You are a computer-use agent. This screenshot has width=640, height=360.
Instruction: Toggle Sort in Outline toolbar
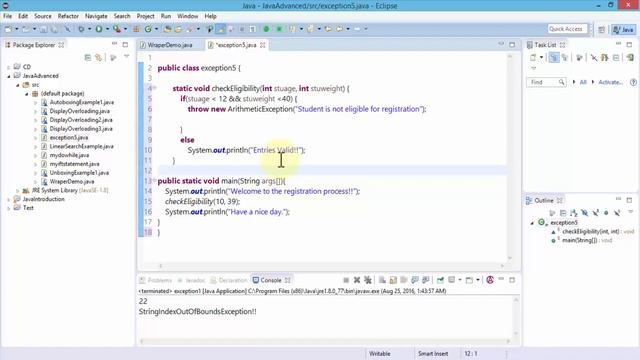click(x=573, y=213)
